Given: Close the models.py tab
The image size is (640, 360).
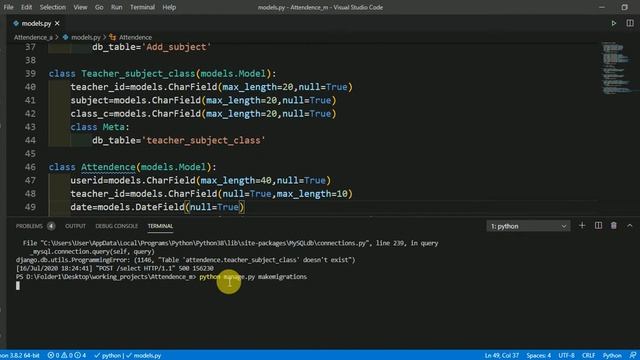Looking at the screenshot, I should tap(57, 23).
